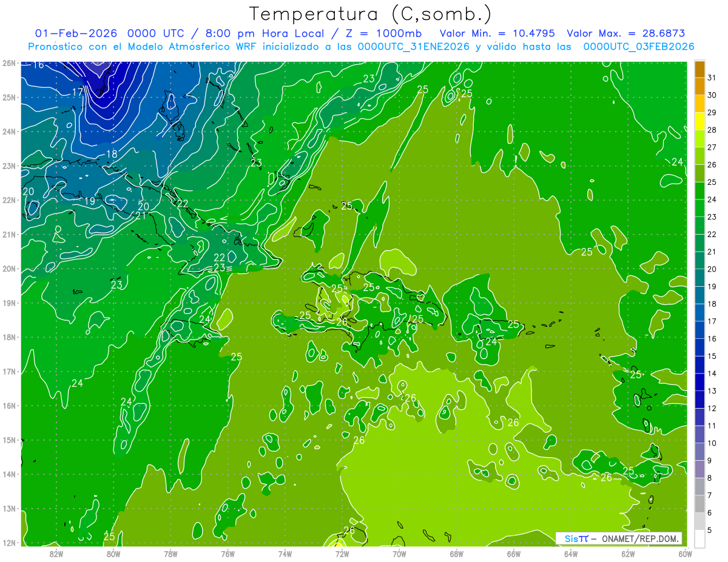Screen dimensions: 728x562
Task: Click latitude axis label "24N"
Action: click(8, 132)
